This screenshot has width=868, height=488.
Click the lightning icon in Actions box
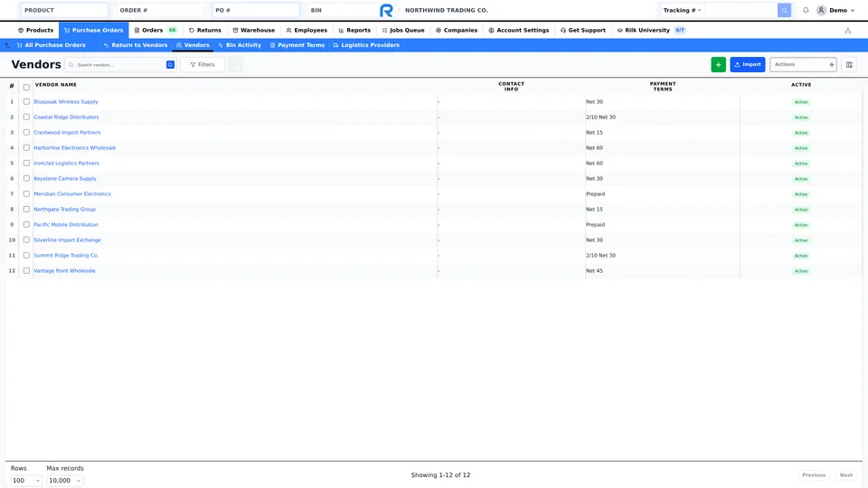tap(832, 65)
